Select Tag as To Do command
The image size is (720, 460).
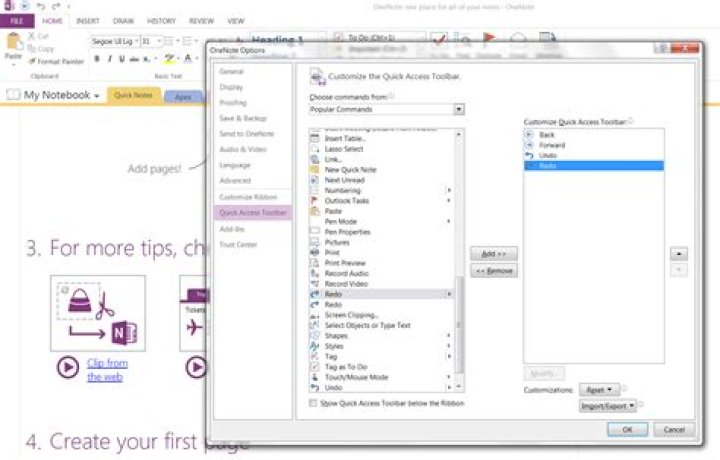point(381,367)
